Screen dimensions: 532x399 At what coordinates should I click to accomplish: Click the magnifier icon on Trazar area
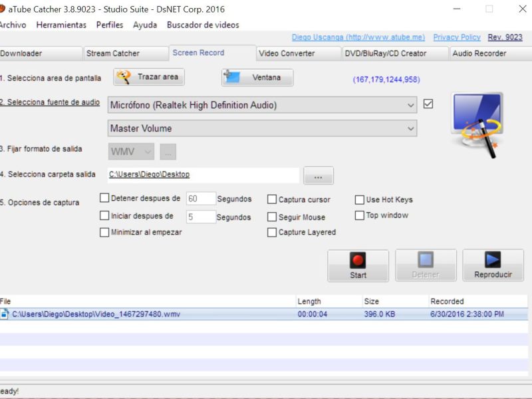(x=124, y=77)
